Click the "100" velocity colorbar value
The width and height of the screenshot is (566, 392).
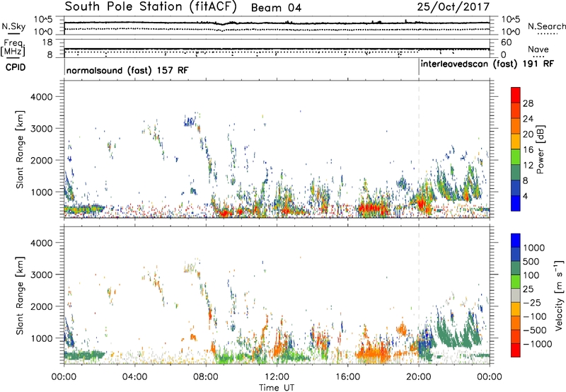533,275
